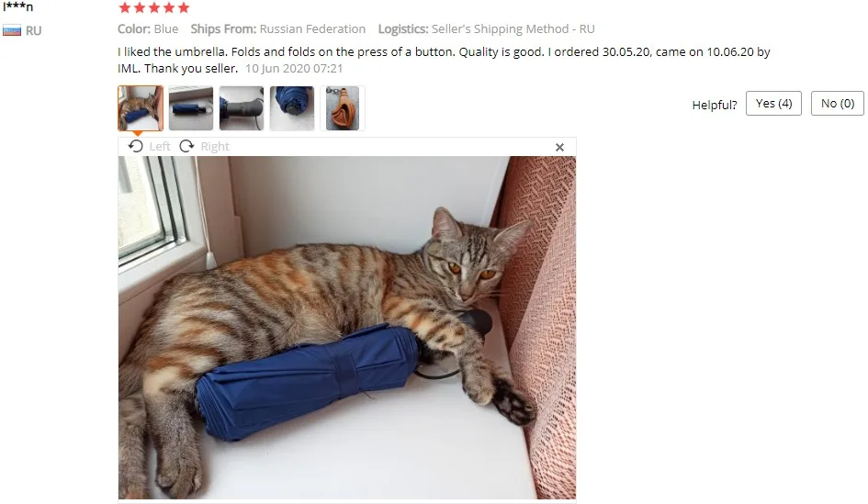This screenshot has width=868, height=504.
Task: Click the large cat photo
Action: [x=347, y=328]
